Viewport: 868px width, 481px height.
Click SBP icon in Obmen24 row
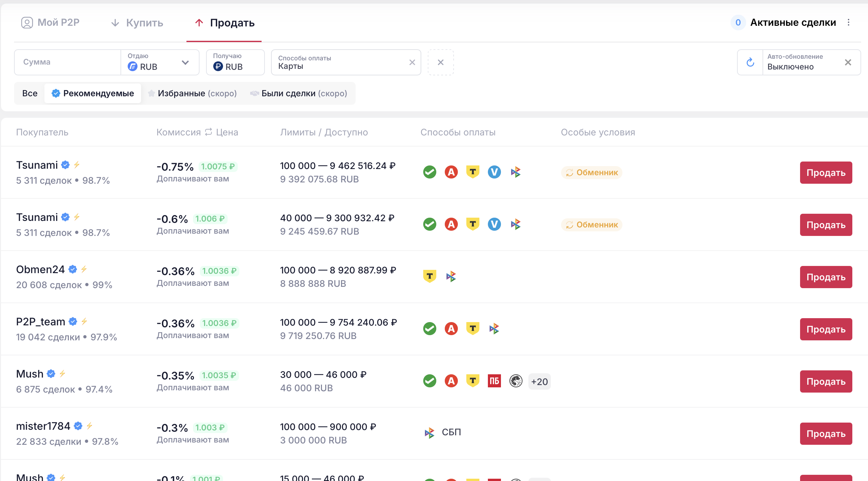pyautogui.click(x=451, y=276)
